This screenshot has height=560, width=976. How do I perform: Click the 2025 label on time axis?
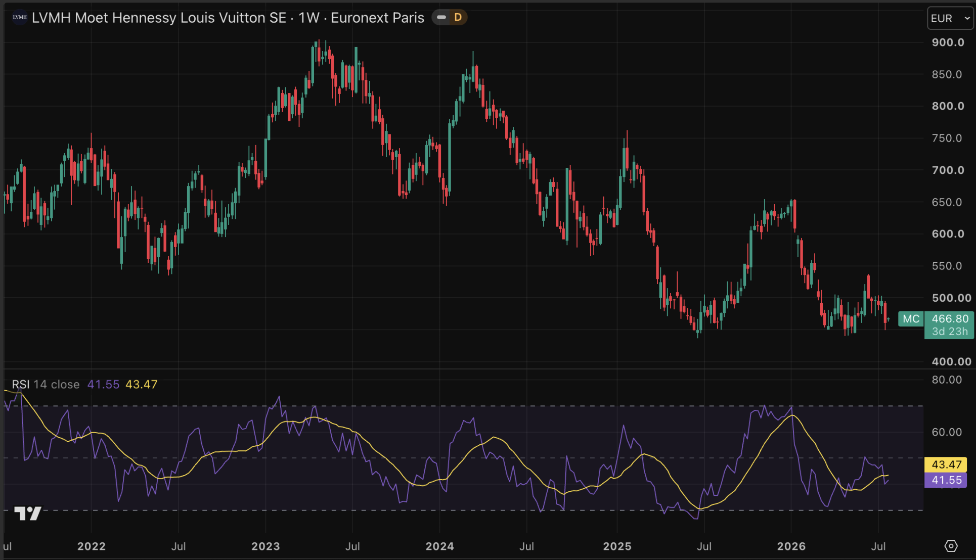[x=617, y=546]
